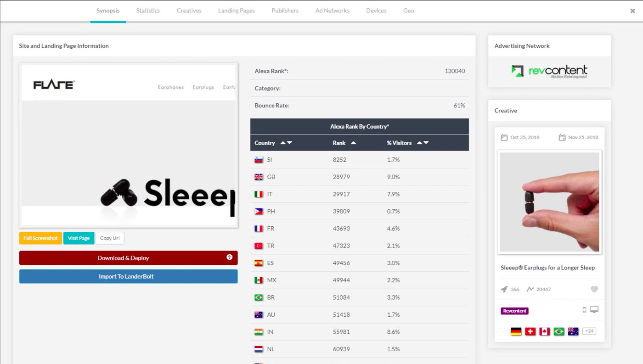Click the Alexa Rank value 130040
The height and width of the screenshot is (364, 643).
[455, 71]
